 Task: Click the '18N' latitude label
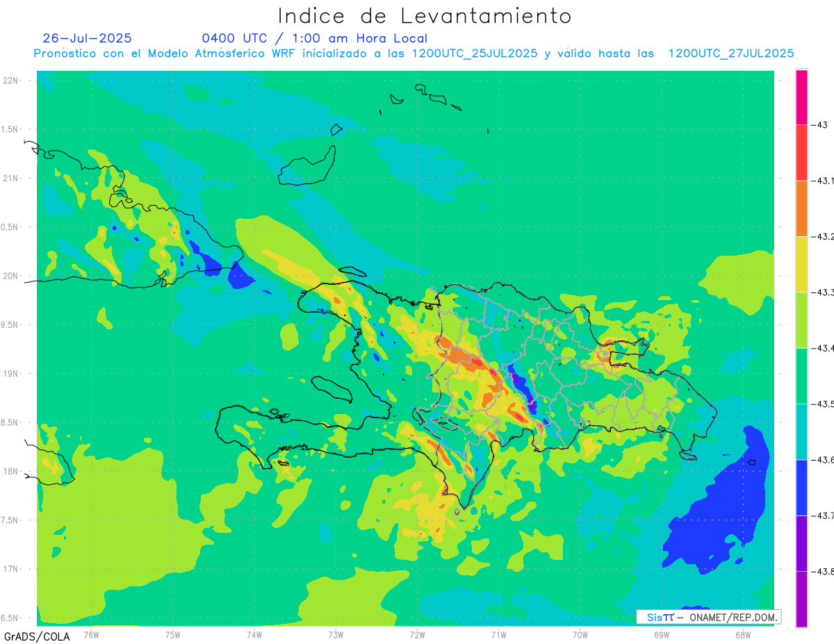10,471
